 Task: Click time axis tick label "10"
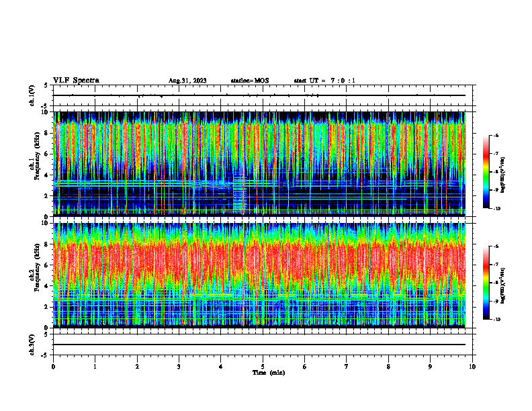[x=472, y=367]
